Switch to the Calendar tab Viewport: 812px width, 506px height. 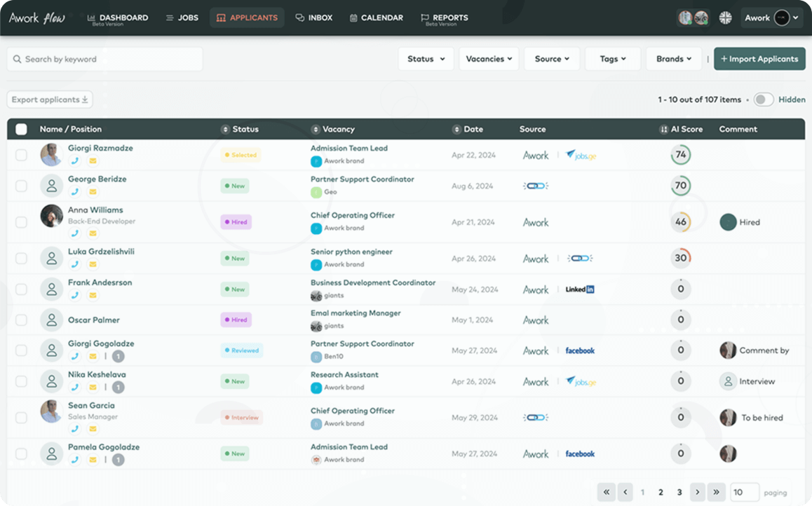click(376, 18)
